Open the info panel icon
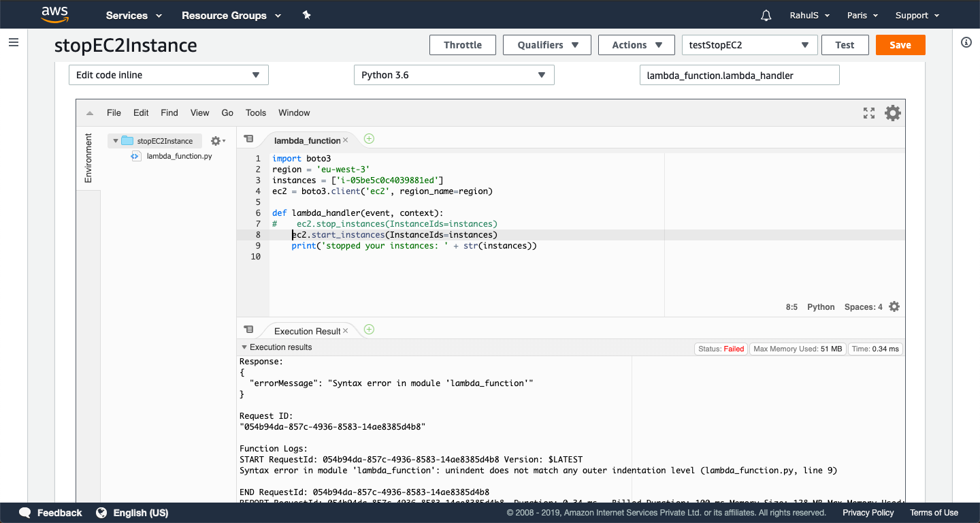 [966, 42]
